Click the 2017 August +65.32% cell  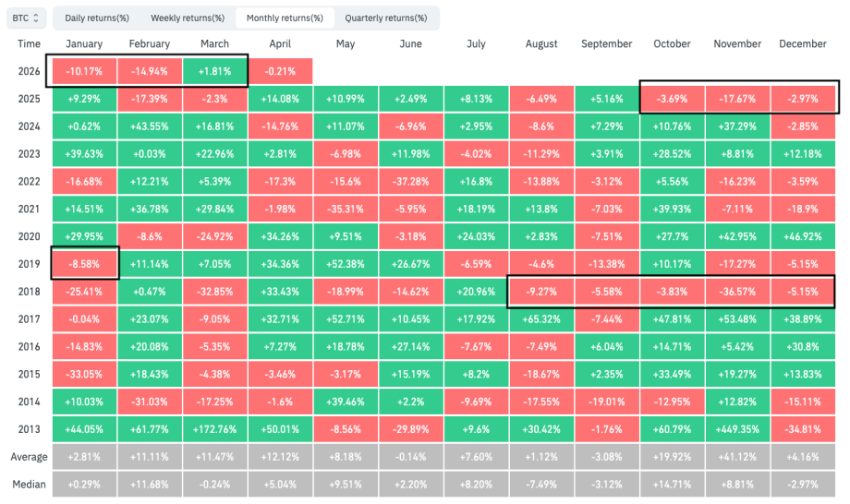541,318
